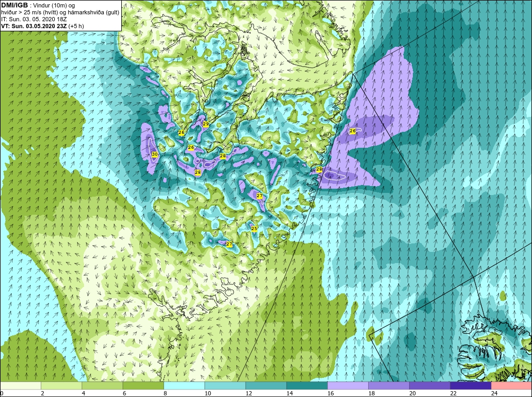Select the 'VT: Sun. 03.05.2020 23Z' valid time
532x397 pixels.
pos(34,26)
